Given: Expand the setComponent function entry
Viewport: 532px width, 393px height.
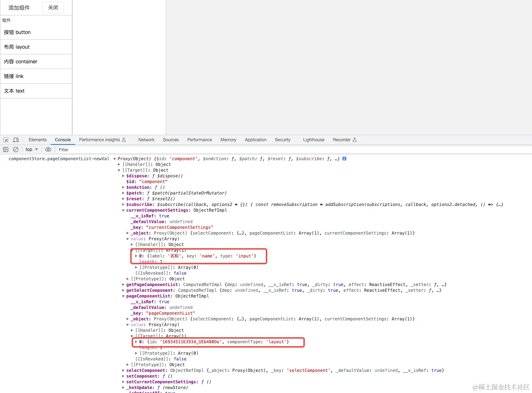Looking at the screenshot, I should [123, 376].
